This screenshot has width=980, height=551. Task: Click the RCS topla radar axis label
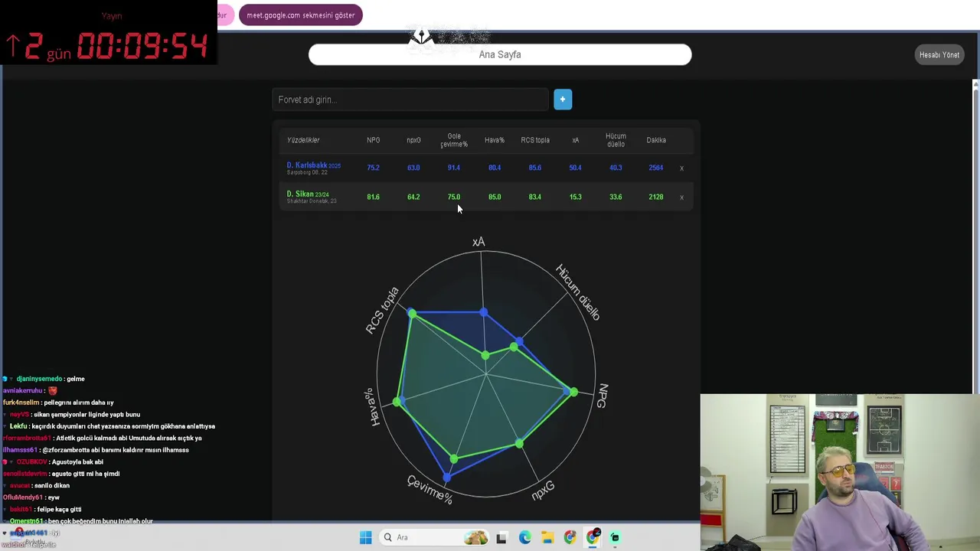[x=382, y=310]
